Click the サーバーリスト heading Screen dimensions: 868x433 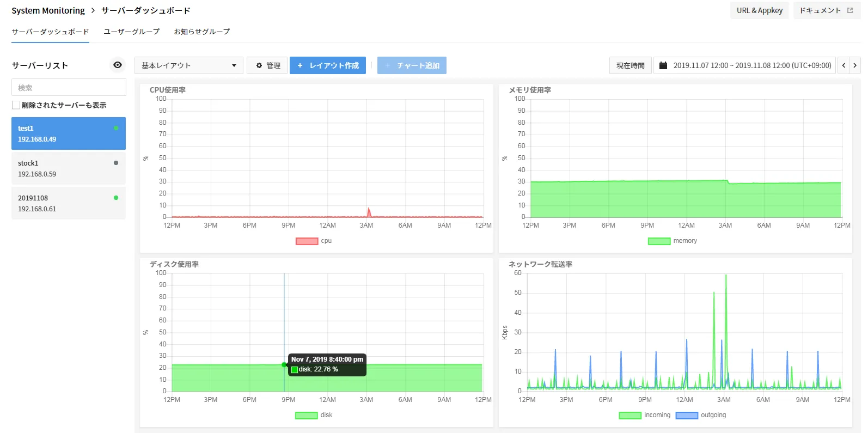[40, 65]
